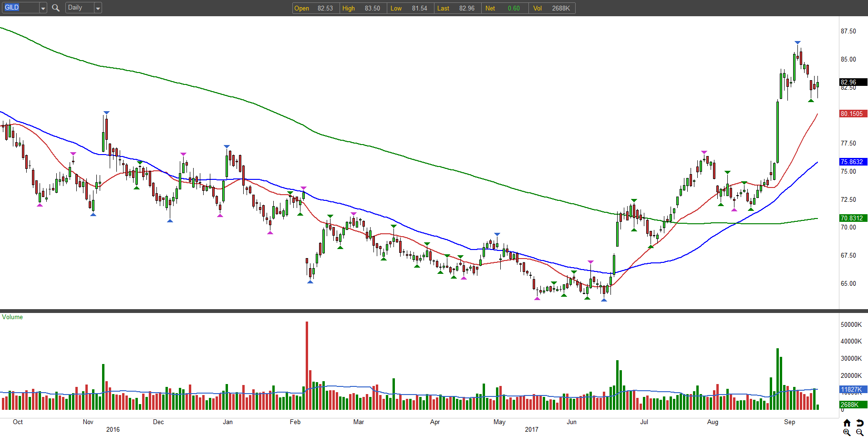Image resolution: width=868 pixels, height=437 pixels.
Task: Click the Volume panel label
Action: (x=12, y=317)
